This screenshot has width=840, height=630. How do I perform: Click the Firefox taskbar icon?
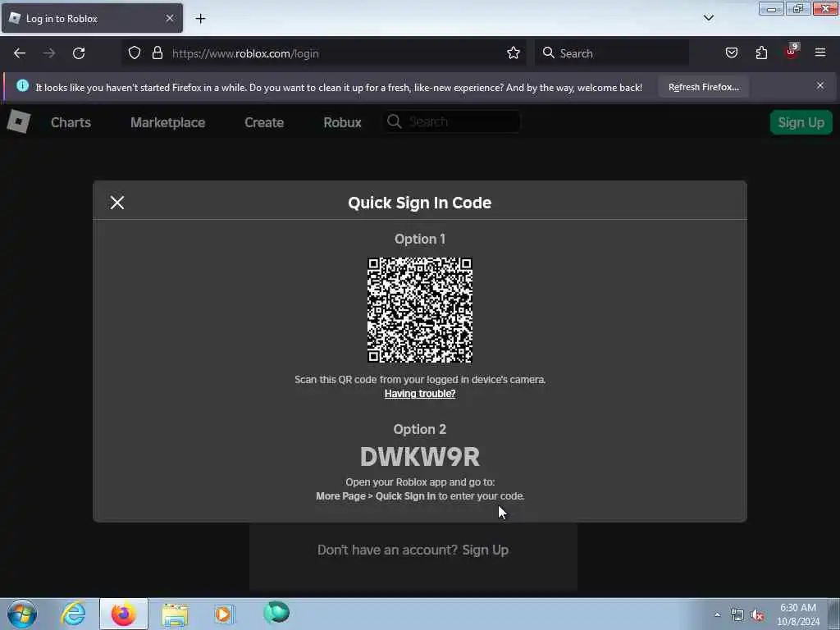[124, 614]
